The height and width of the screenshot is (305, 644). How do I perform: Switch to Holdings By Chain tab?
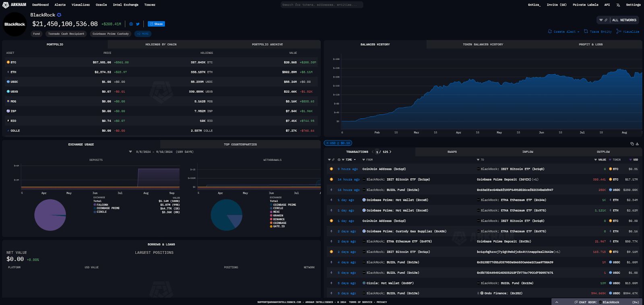pyautogui.click(x=161, y=44)
